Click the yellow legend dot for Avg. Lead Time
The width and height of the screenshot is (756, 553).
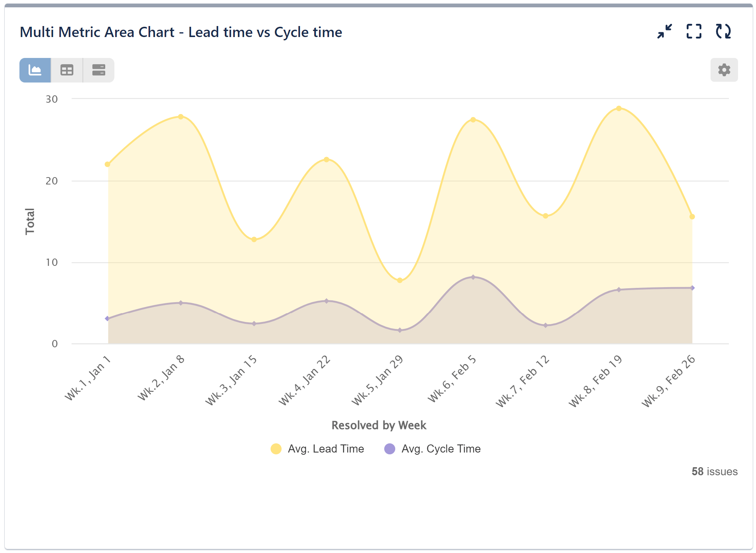point(276,448)
